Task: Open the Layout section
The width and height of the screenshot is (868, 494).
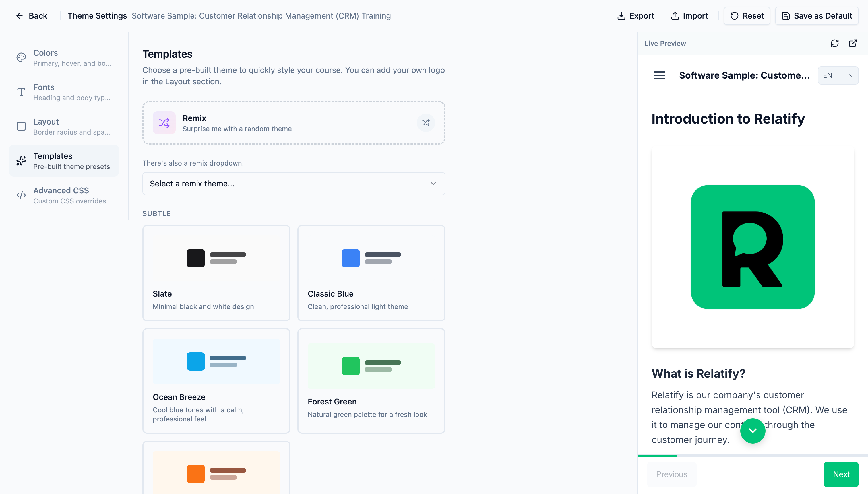Action: 64,127
